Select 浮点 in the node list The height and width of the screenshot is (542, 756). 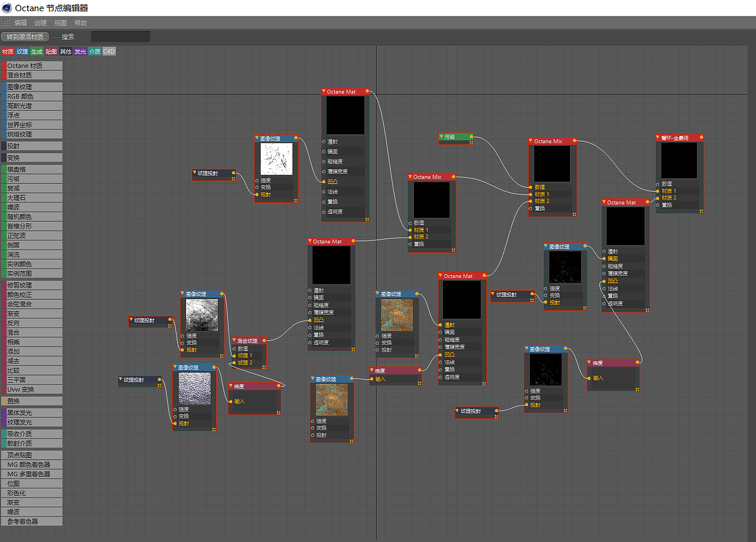[32, 115]
